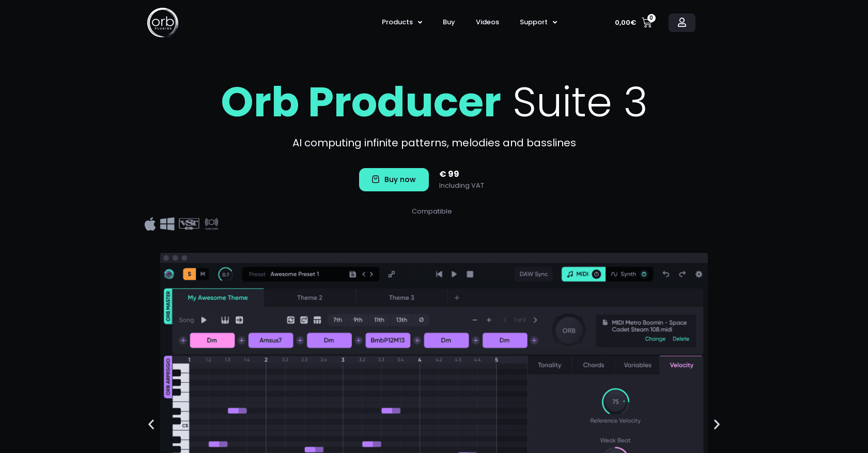Select the BmbP12M13 chord block
Screen dimensions: 868x453
388,340
